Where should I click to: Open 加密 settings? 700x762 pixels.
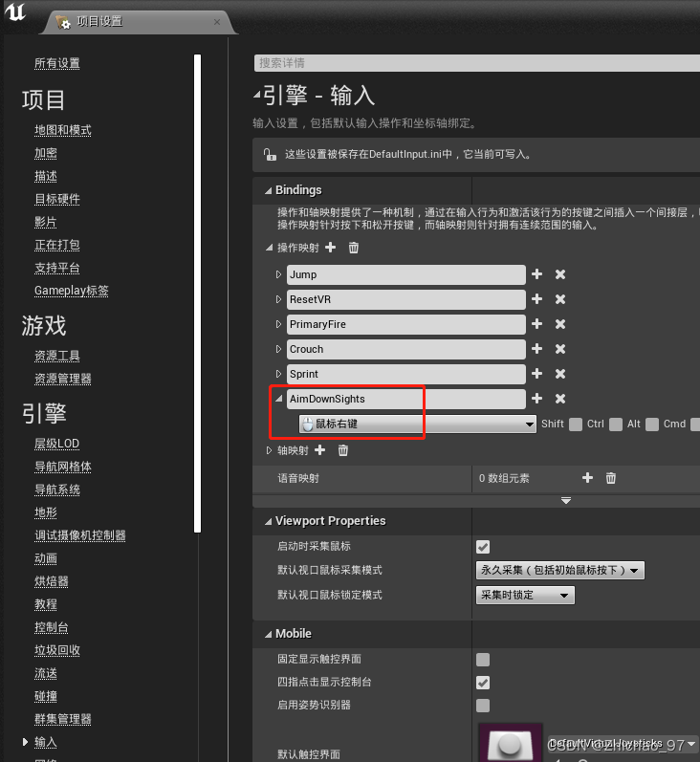pos(46,153)
